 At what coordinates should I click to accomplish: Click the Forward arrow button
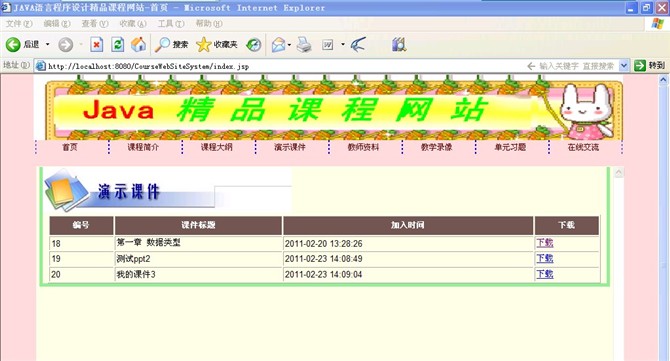[65, 44]
